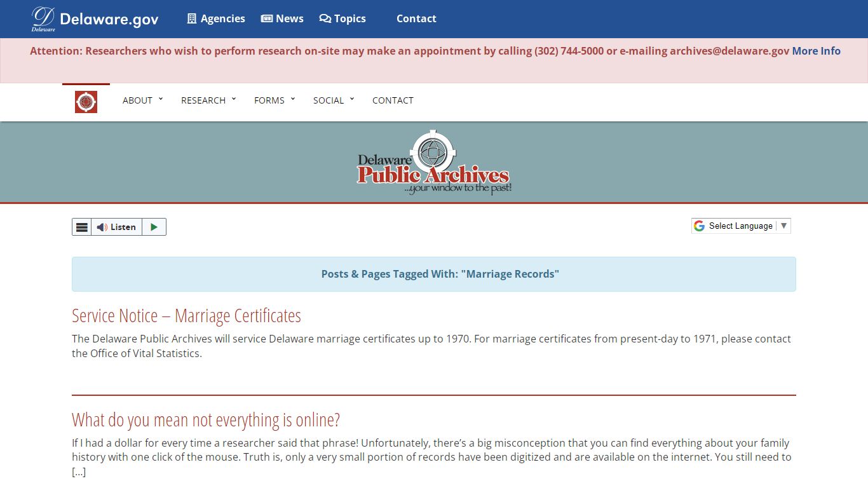
Task: Click the Listen speaker button
Action: (116, 227)
